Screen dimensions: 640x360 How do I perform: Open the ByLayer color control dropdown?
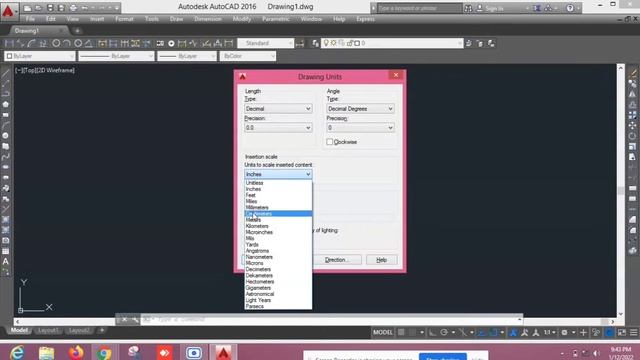pos(40,56)
